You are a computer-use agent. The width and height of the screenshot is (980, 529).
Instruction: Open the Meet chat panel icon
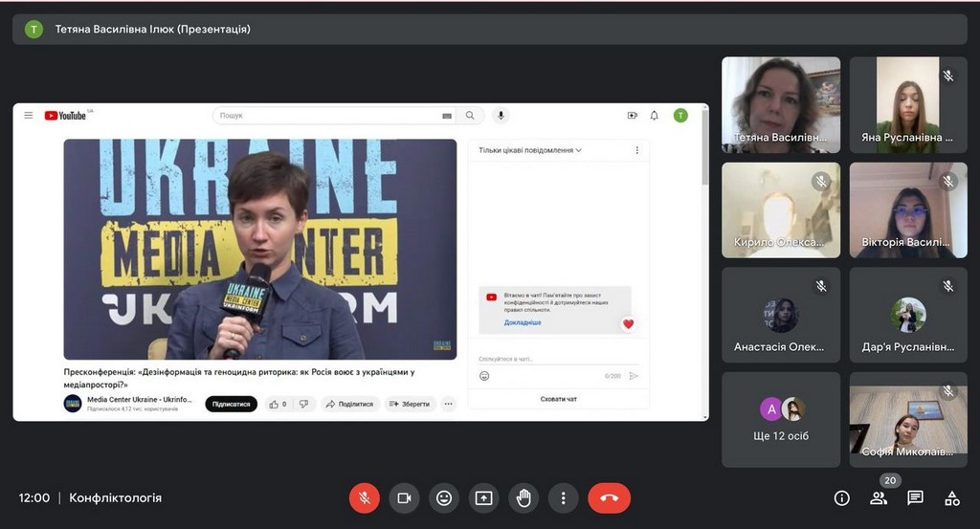click(x=915, y=497)
